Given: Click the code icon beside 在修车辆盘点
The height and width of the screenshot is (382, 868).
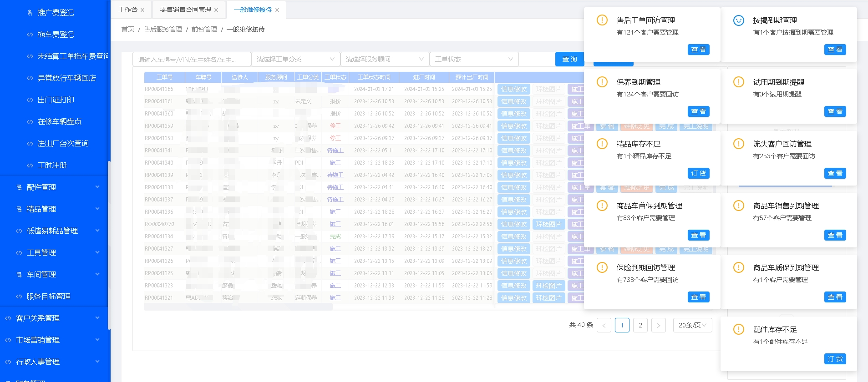Looking at the screenshot, I should point(30,122).
